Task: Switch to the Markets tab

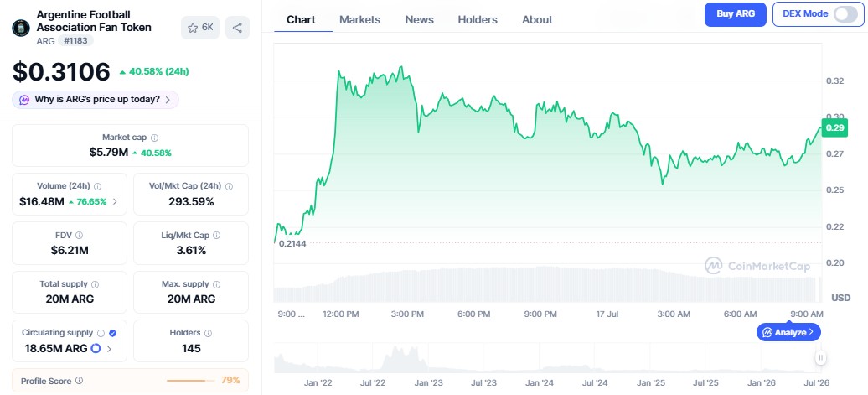Action: point(359,20)
